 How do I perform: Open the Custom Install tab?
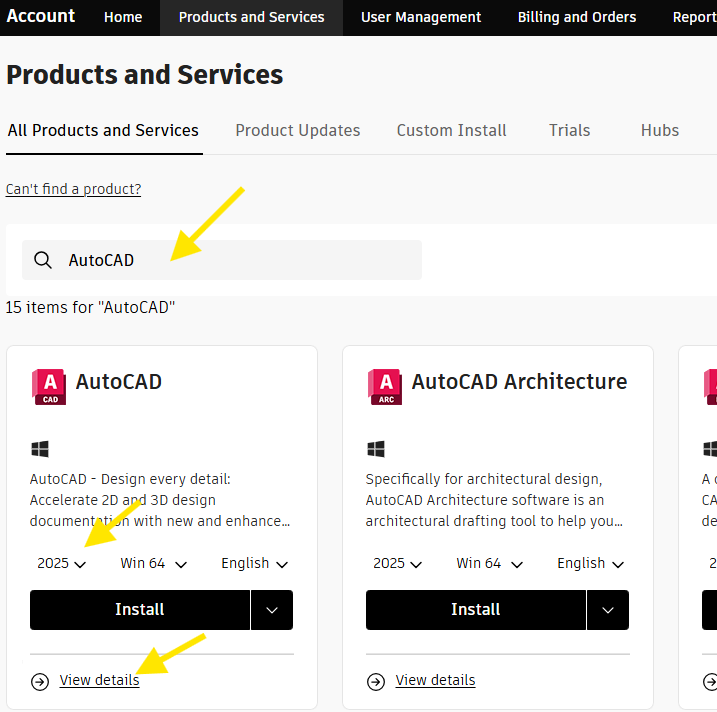pos(451,130)
